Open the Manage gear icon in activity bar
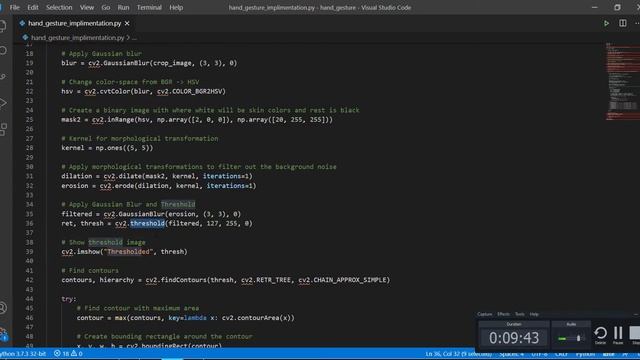Screen dimensions: 640x360 (3, 334)
